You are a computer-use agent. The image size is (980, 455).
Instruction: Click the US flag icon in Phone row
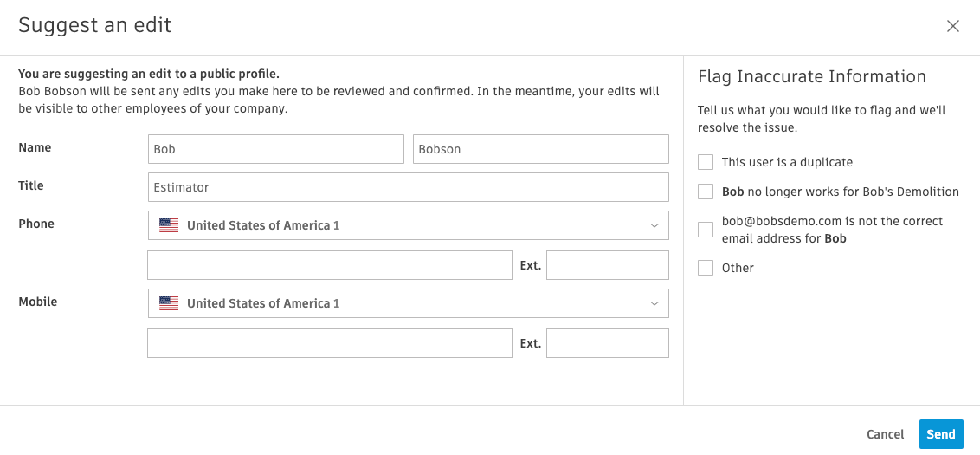point(169,225)
